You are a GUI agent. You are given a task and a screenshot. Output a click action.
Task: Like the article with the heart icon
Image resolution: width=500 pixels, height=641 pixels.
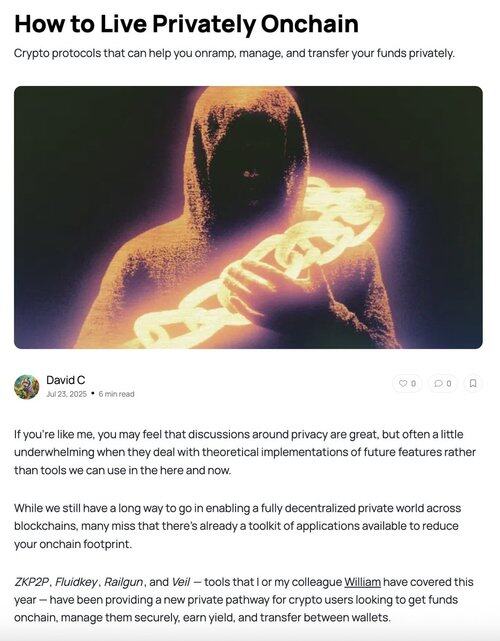pyautogui.click(x=403, y=383)
